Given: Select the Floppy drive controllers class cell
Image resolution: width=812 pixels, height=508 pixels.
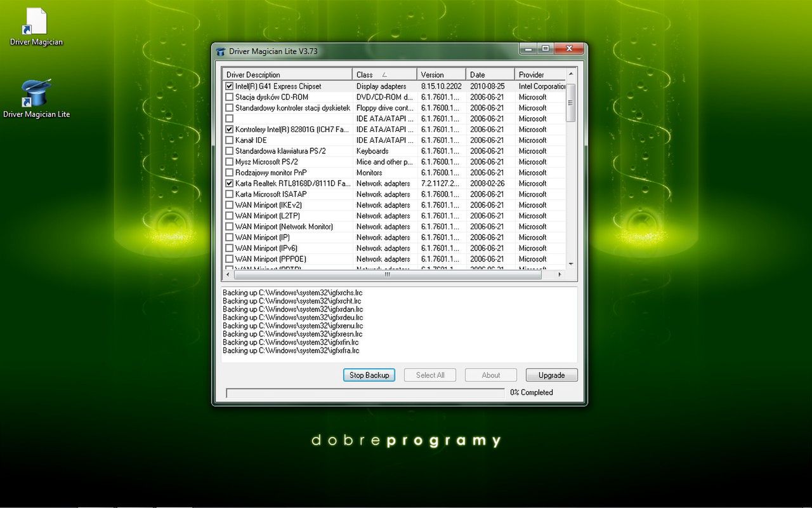Looking at the screenshot, I should [x=384, y=108].
